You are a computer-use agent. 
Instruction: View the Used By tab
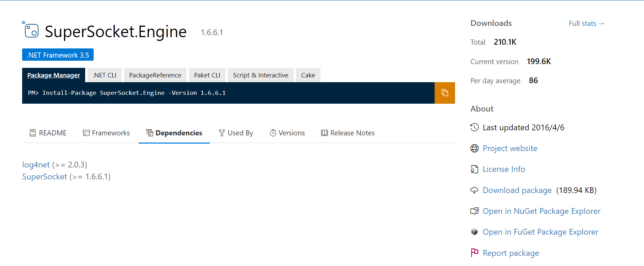(236, 133)
